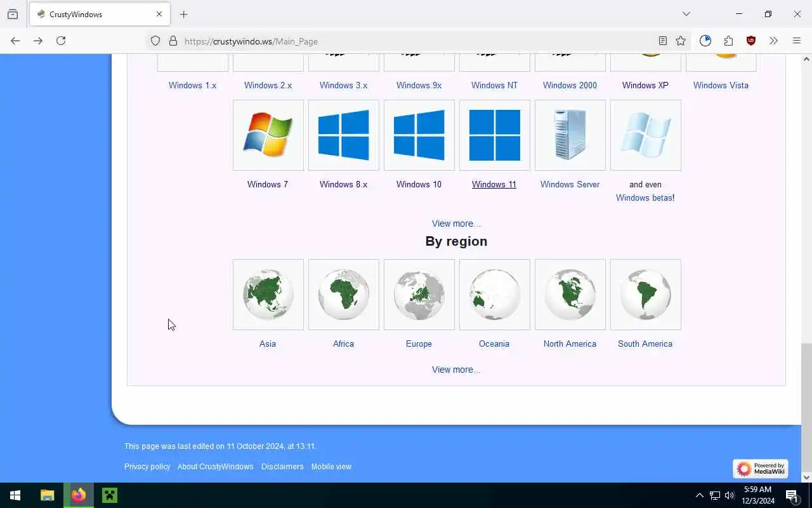The height and width of the screenshot is (508, 812).
Task: Open the Europe text link
Action: pyautogui.click(x=419, y=344)
